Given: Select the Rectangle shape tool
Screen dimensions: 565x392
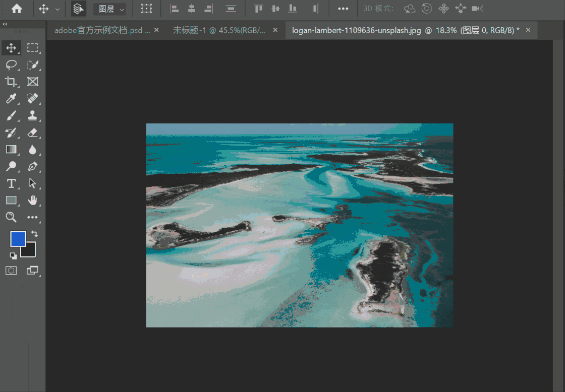Looking at the screenshot, I should coord(11,200).
